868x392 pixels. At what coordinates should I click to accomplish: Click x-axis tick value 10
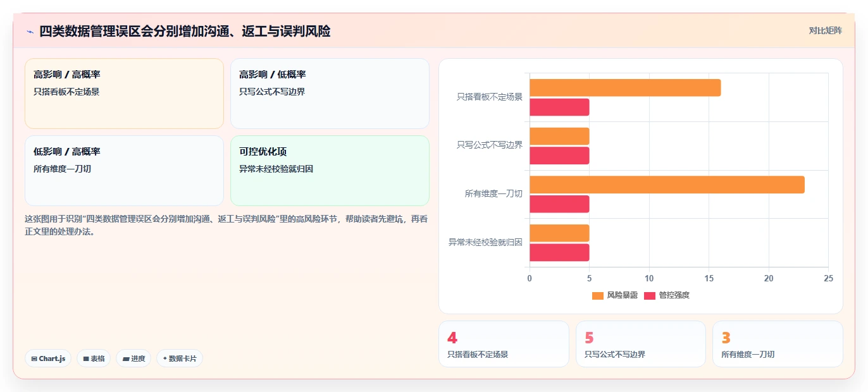pyautogui.click(x=649, y=278)
